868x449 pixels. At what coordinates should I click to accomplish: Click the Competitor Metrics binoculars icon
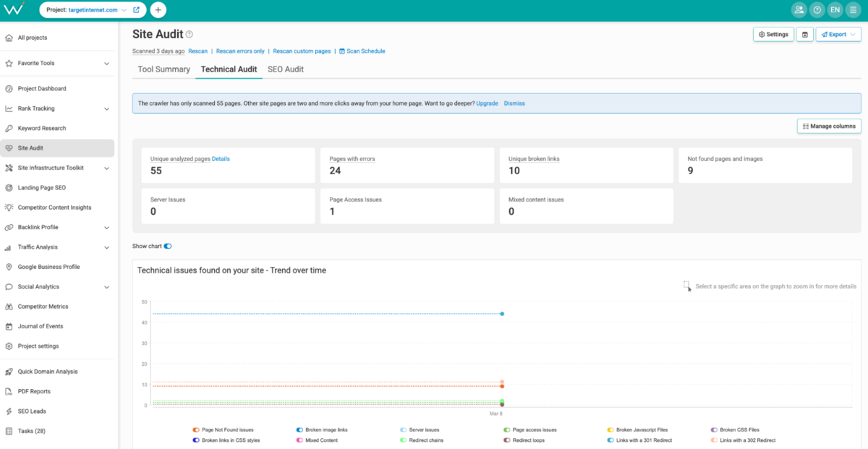9,307
